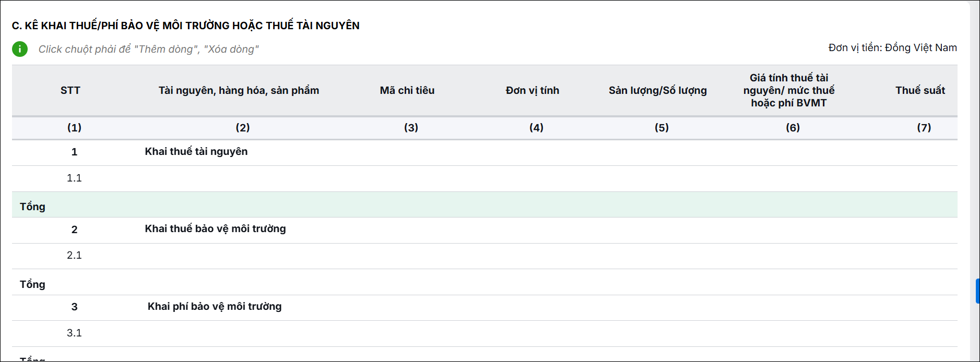
Task: Click the STT cell 1.1
Action: 74,178
